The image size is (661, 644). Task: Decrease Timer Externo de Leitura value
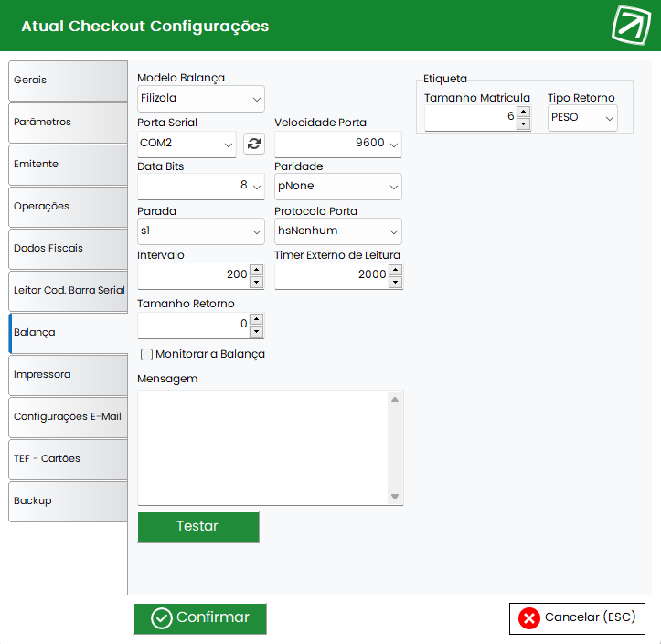pos(395,282)
